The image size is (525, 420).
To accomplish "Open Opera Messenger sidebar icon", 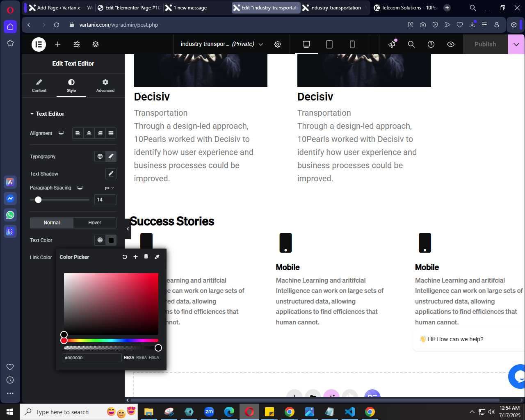I will pos(10,199).
